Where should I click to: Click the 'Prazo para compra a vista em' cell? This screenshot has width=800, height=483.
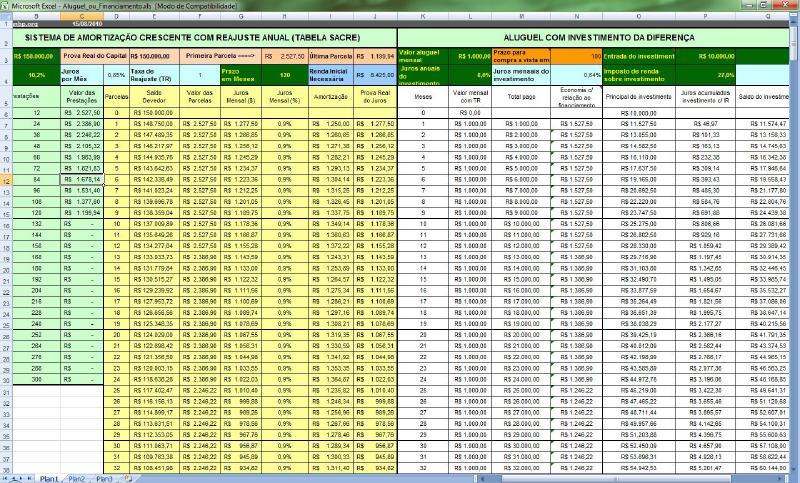521,56
